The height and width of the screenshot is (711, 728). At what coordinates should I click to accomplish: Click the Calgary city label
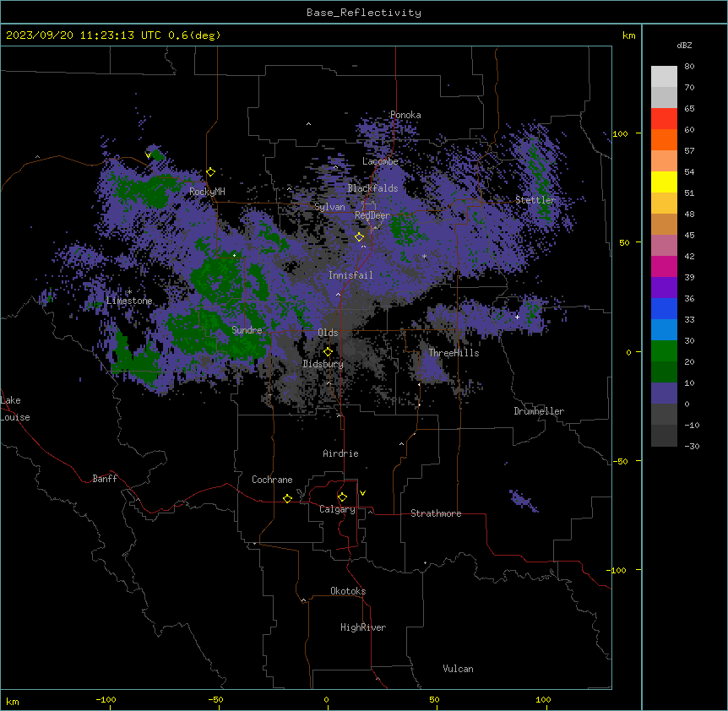pos(337,509)
